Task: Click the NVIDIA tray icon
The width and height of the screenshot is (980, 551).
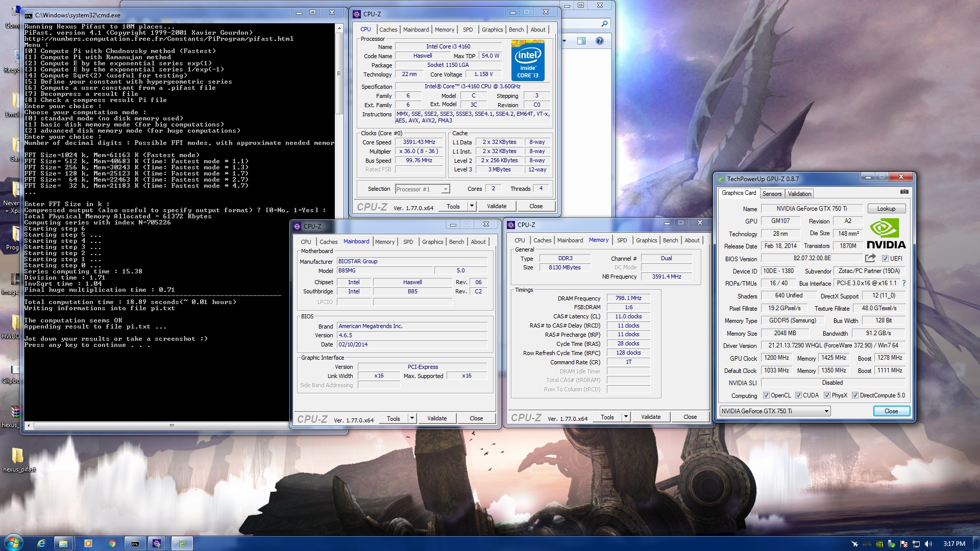Action: click(x=879, y=544)
